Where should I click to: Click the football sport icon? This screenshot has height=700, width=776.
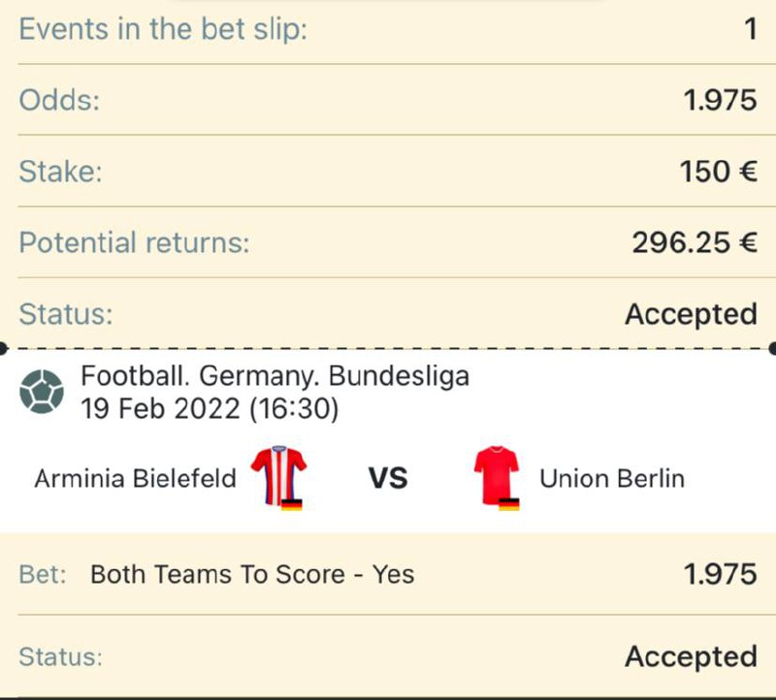pyautogui.click(x=42, y=392)
